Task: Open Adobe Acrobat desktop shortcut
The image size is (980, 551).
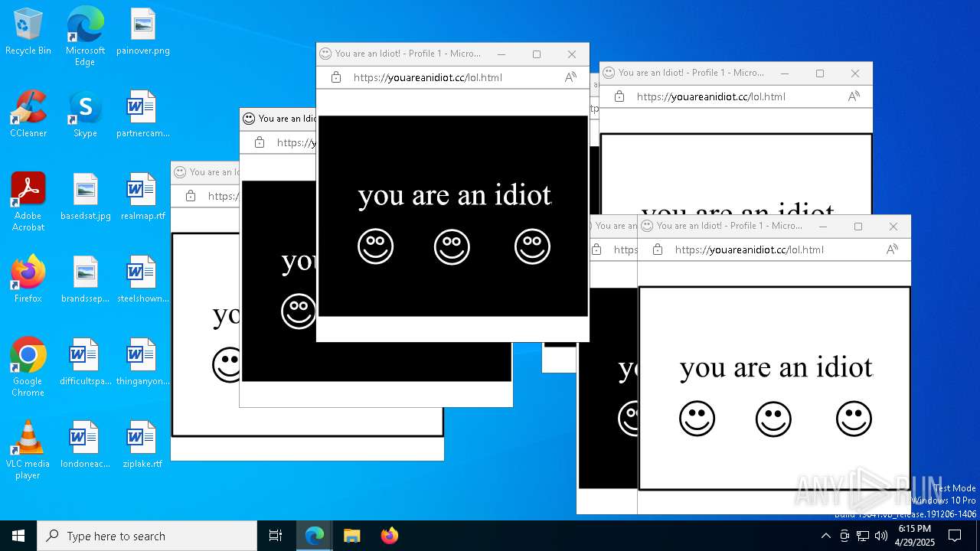Action: pyautogui.click(x=28, y=201)
